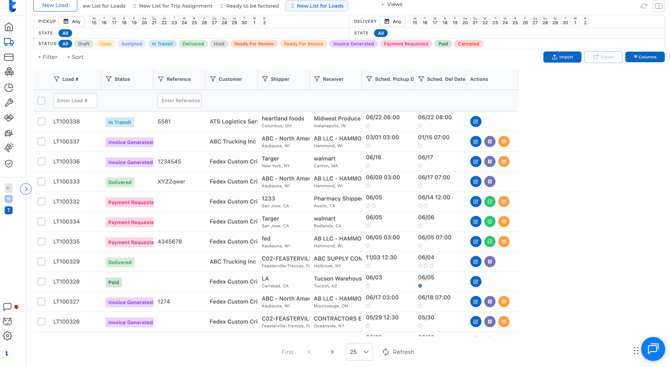Click orange action icon for LT100327
The height and width of the screenshot is (367, 670).
click(x=504, y=302)
